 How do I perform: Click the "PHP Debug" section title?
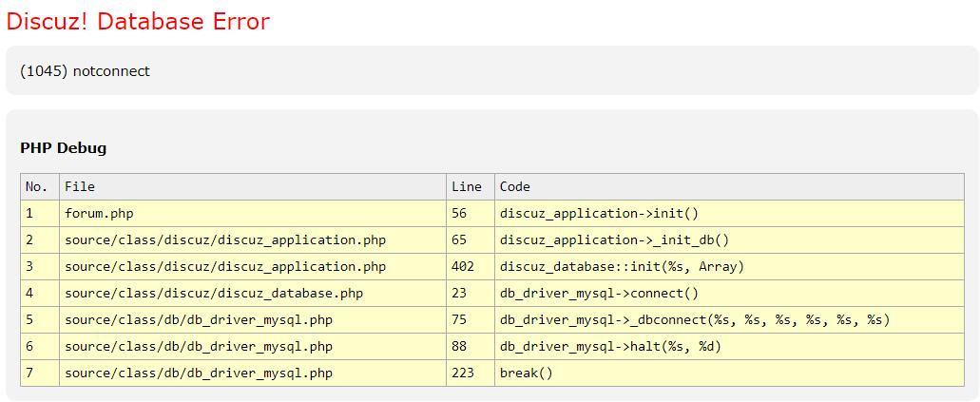tap(63, 148)
